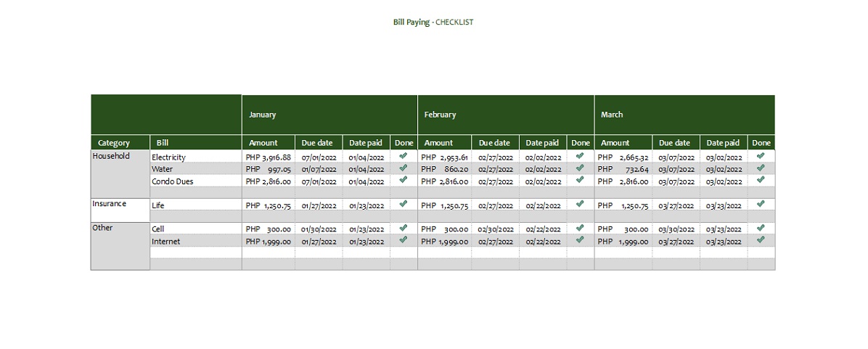Click the February Done checkmark for Cell
868x349 pixels.
click(x=580, y=228)
